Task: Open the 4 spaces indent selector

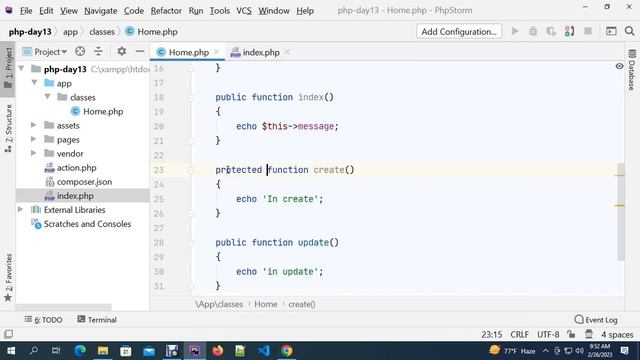Action: [x=617, y=334]
